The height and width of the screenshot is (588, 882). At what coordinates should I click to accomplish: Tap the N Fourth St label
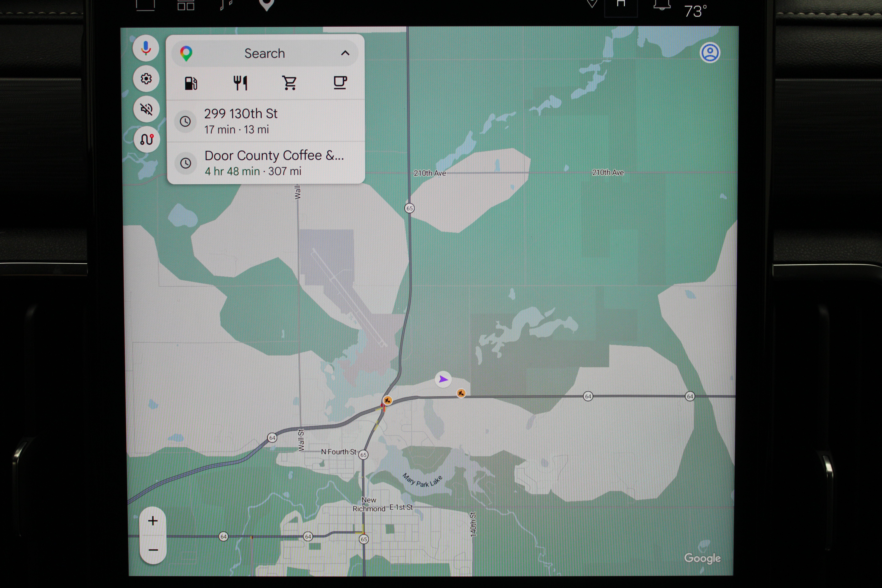[339, 452]
